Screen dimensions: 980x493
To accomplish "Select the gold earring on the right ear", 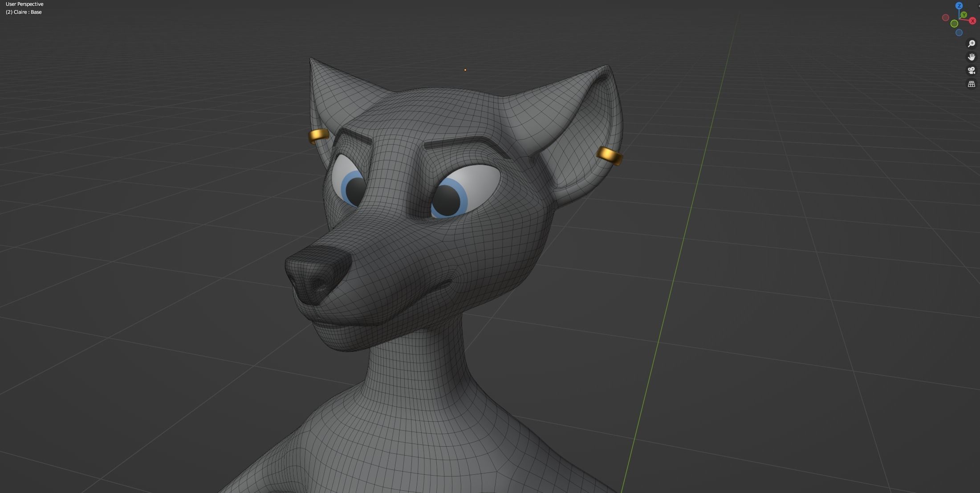I will point(610,155).
